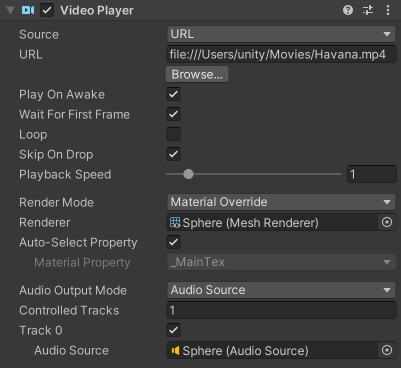Click the Auto-Select Property label
This screenshot has width=401, height=368.
tap(78, 242)
